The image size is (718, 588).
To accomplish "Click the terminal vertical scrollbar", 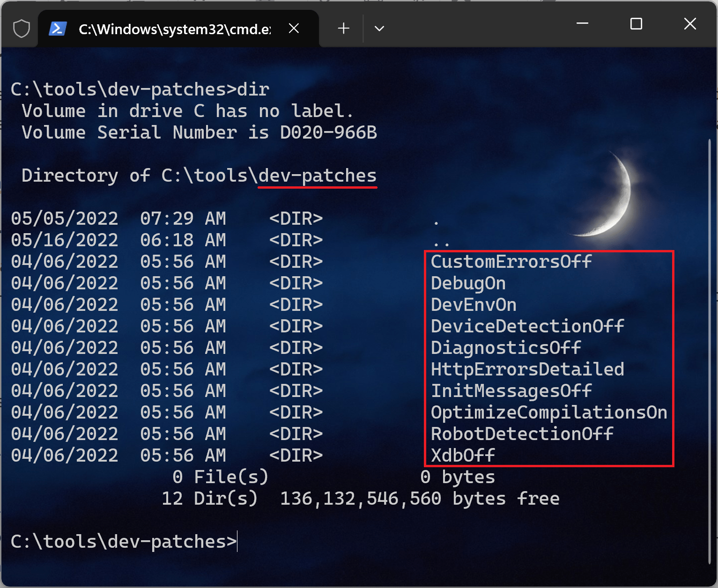I will (x=711, y=351).
